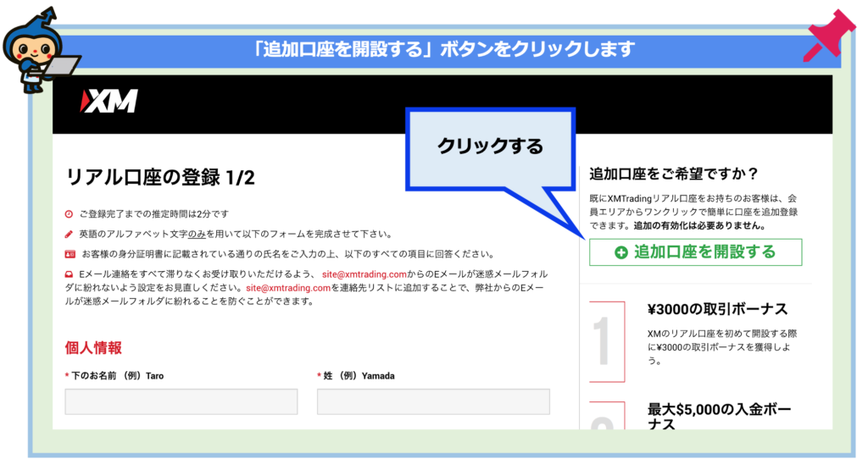868x470 pixels.
Task: Click the リアル口座の登録 1/2 heading
Action: [160, 178]
